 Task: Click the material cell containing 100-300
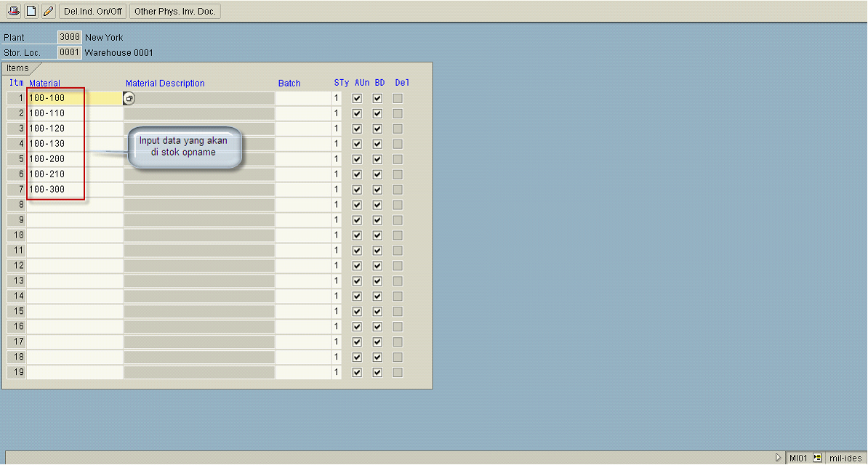point(55,190)
